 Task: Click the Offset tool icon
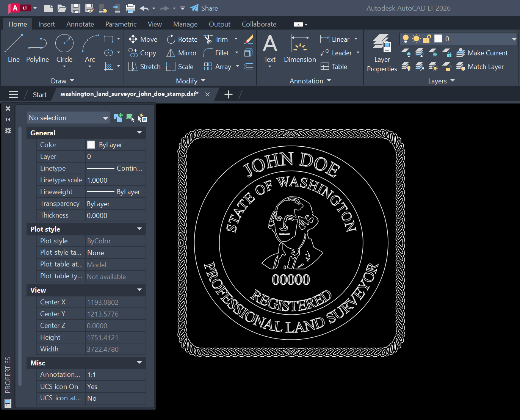(249, 66)
